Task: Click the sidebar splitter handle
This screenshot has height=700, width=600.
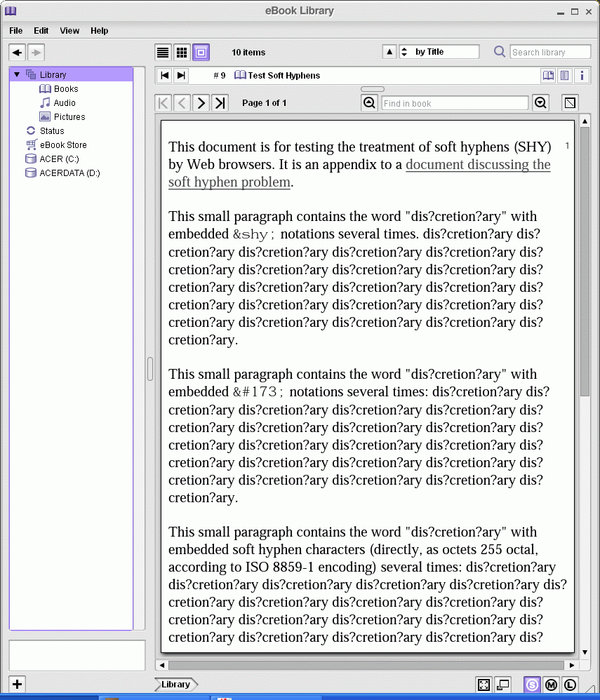Action: click(x=150, y=369)
